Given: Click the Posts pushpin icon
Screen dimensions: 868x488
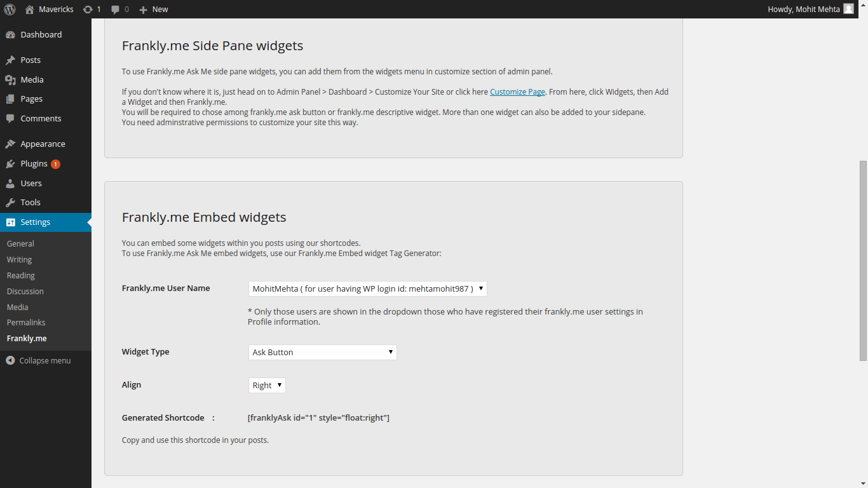Looking at the screenshot, I should [x=10, y=60].
